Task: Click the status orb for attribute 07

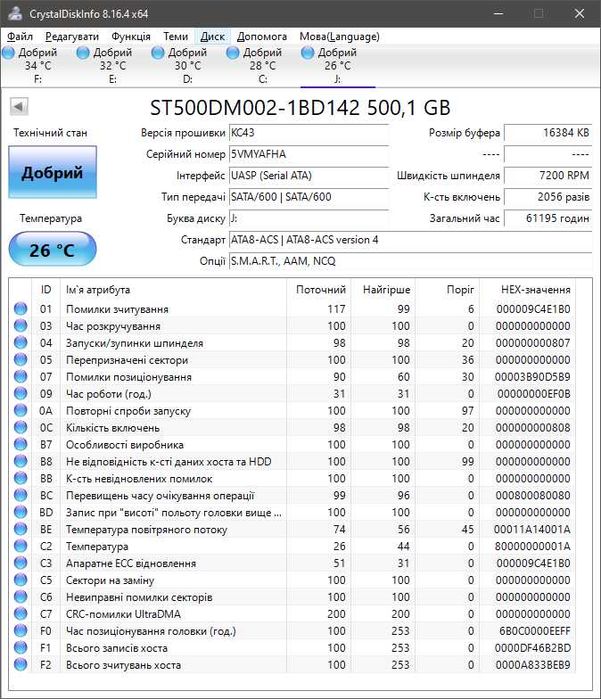Action: click(21, 376)
